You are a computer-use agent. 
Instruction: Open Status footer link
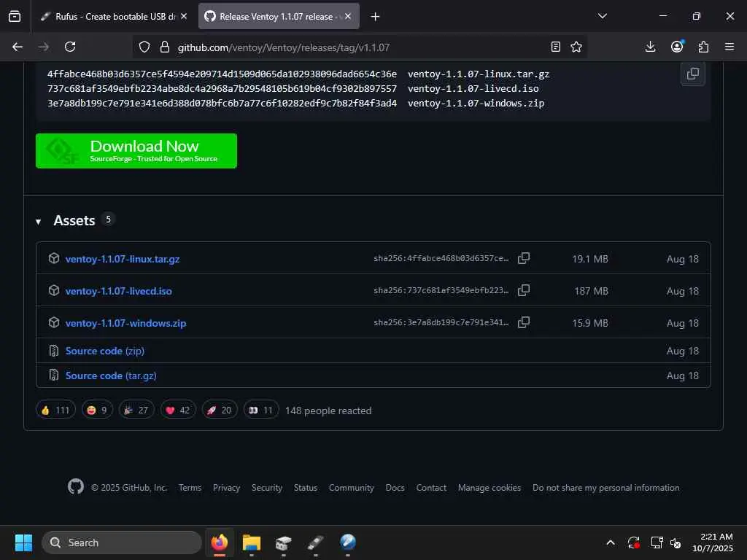tap(306, 488)
